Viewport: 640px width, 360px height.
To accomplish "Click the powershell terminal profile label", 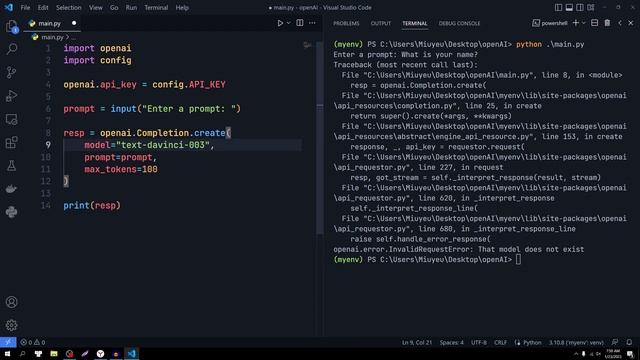I will coord(550,23).
